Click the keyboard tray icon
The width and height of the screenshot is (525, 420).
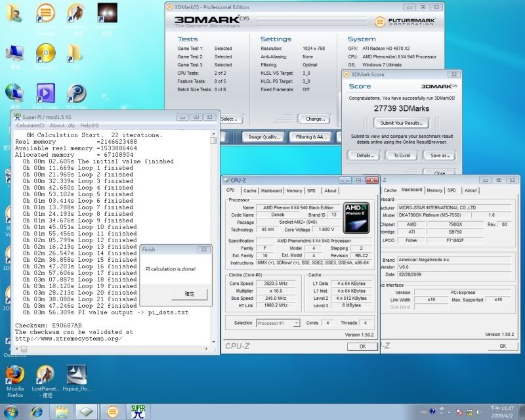[423, 411]
